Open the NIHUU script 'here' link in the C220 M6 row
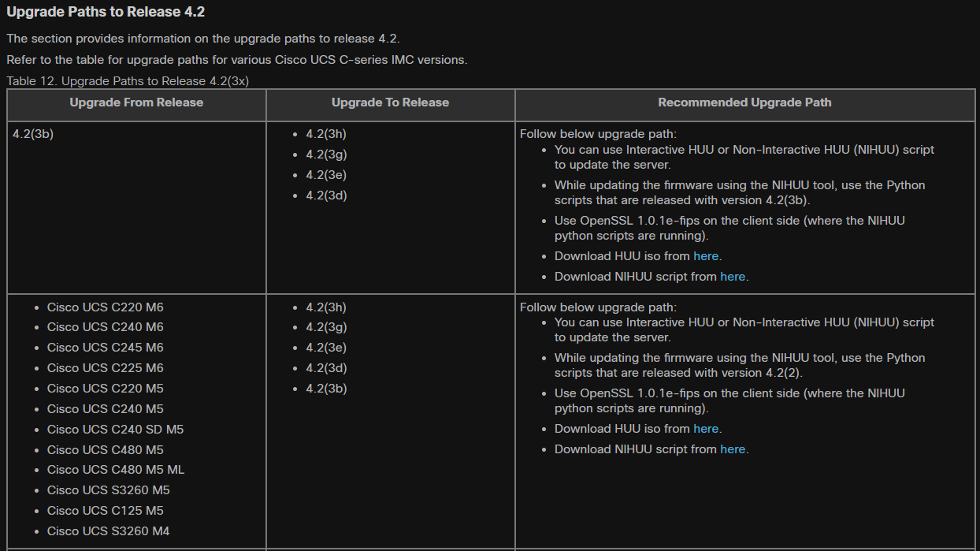Viewport: 980px width, 551px height. coord(733,449)
